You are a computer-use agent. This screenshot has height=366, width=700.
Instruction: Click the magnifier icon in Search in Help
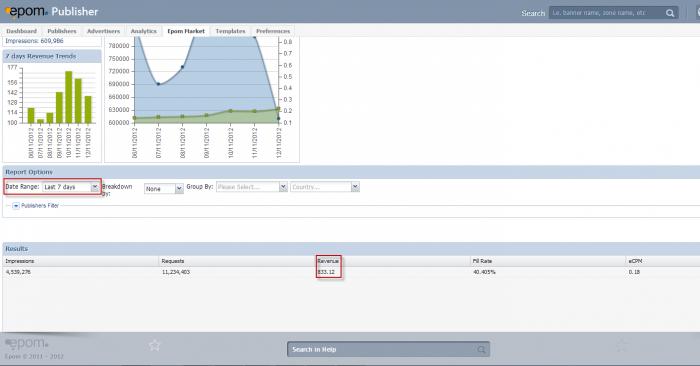[481, 349]
